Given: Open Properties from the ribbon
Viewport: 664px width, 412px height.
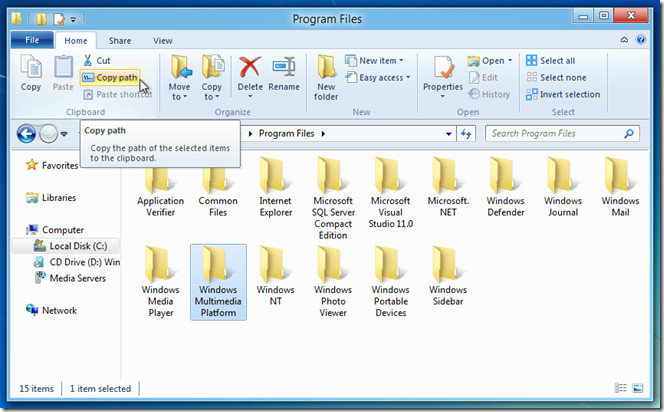Looking at the screenshot, I should [442, 75].
